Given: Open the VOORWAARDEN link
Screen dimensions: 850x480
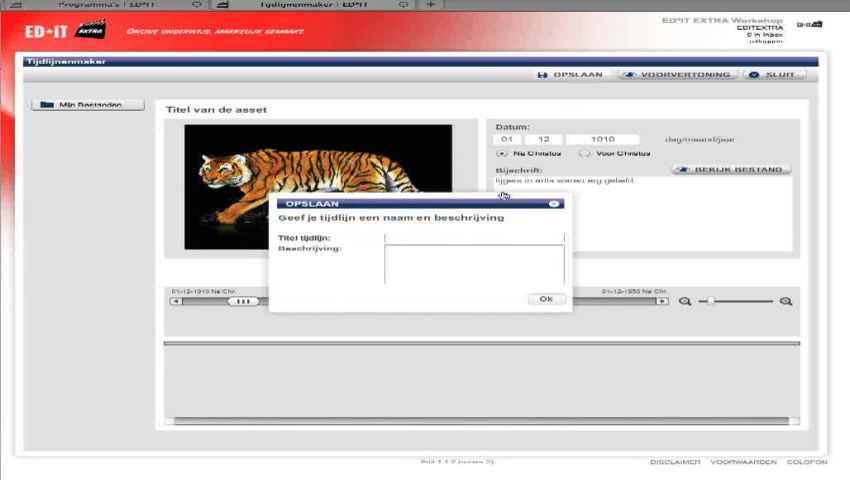Looking at the screenshot, I should click(743, 462).
